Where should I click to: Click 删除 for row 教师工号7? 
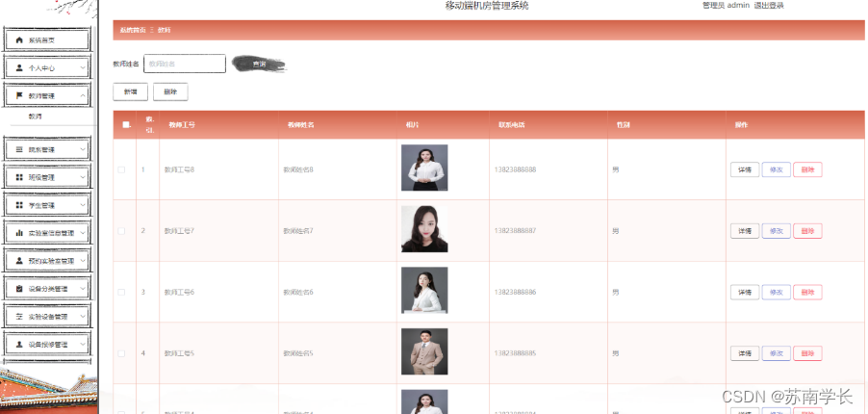807,231
